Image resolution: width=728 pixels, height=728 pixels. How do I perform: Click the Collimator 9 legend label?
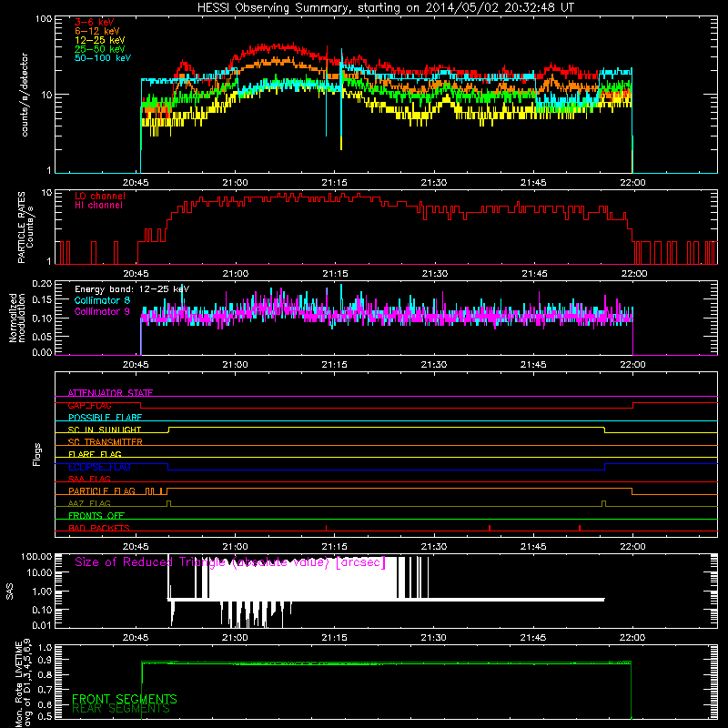pyautogui.click(x=102, y=311)
